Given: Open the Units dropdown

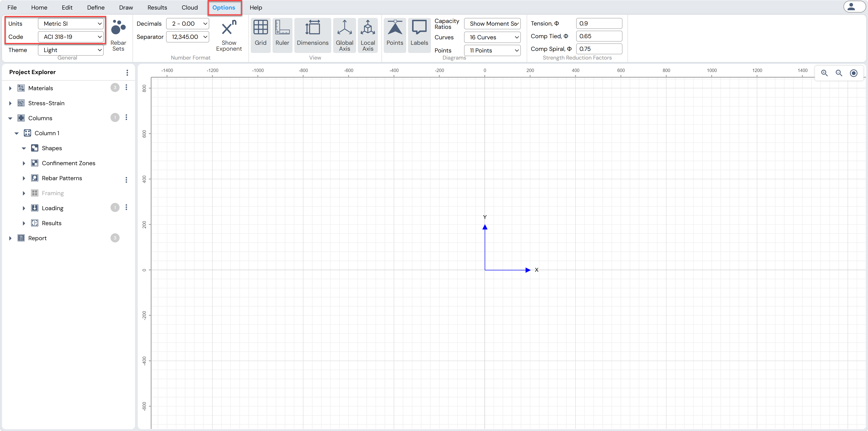Looking at the screenshot, I should pos(71,24).
